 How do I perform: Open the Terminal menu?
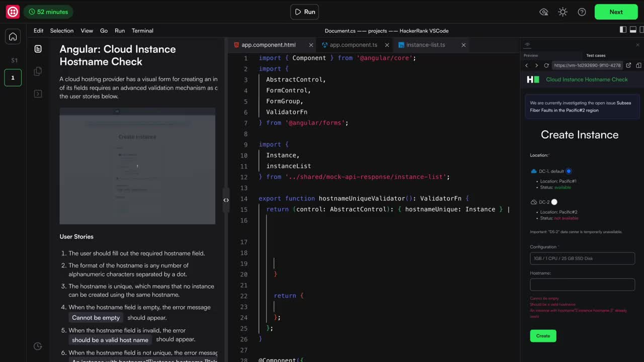[x=142, y=31]
